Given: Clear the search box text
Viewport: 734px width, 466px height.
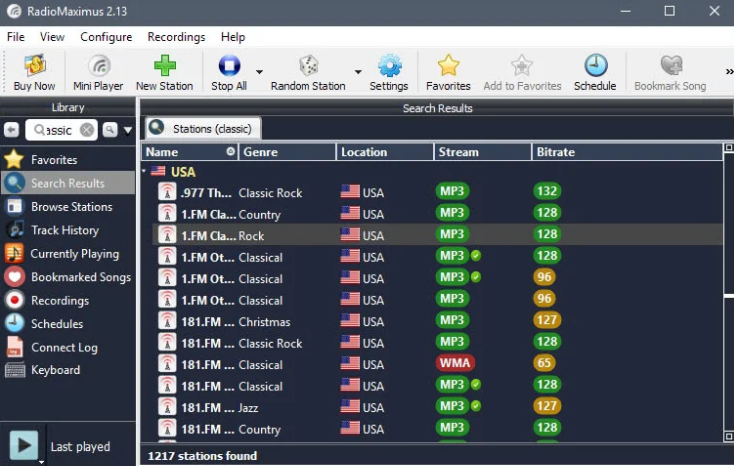Looking at the screenshot, I should 87,130.
